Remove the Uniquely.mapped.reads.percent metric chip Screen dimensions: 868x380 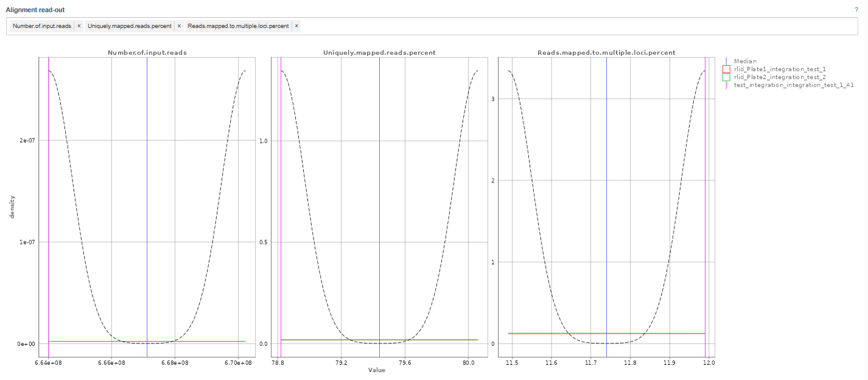[x=178, y=26]
